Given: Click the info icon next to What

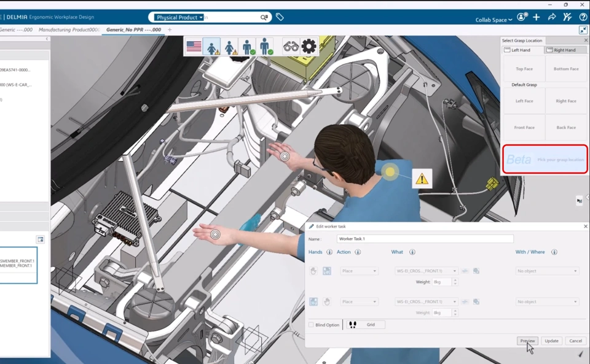Looking at the screenshot, I should point(412,252).
